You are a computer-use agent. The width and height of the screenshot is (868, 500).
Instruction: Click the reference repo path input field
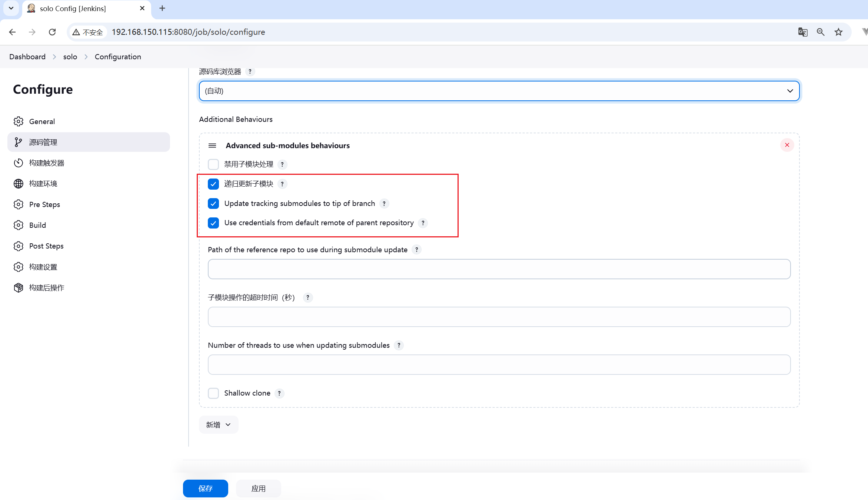(x=499, y=269)
